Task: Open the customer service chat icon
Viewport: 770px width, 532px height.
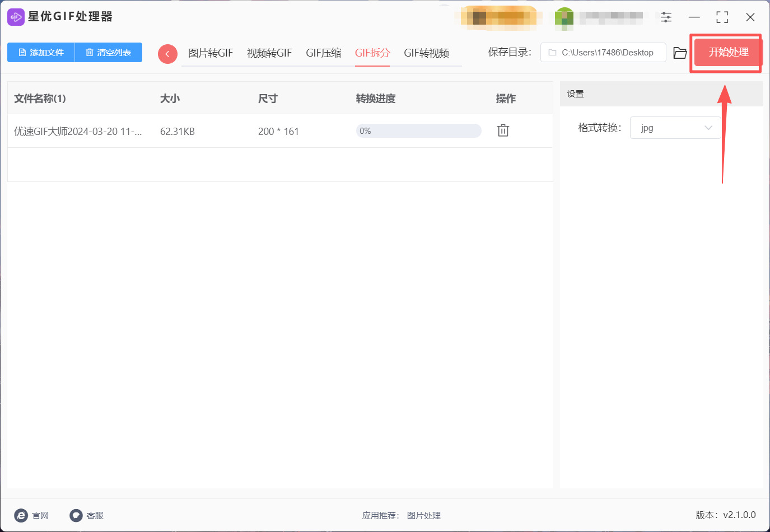Action: pyautogui.click(x=76, y=515)
